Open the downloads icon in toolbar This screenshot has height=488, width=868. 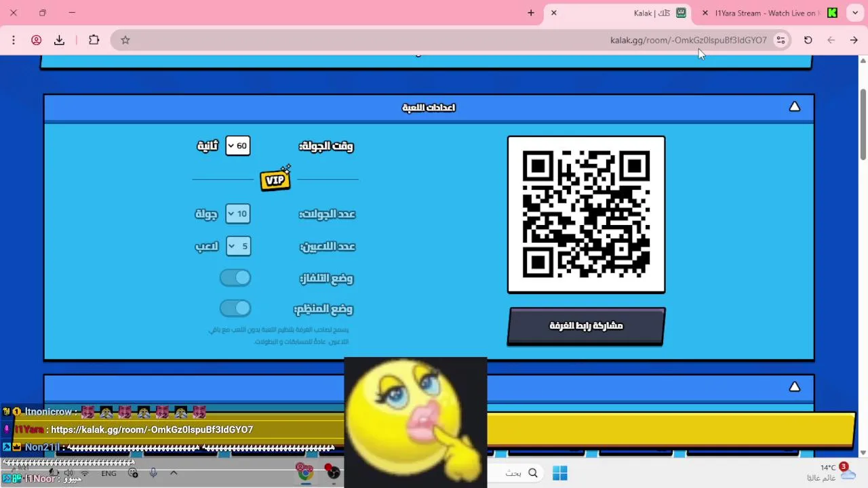(60, 40)
